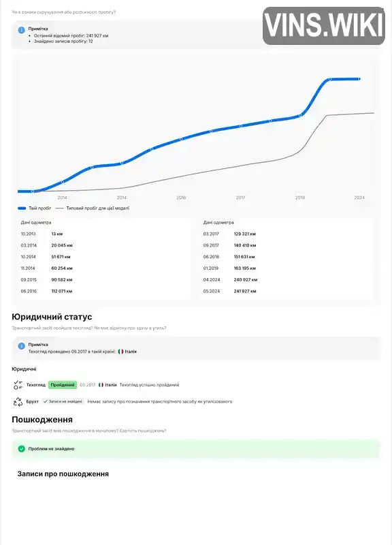Viewport: 392px width, 545px height.
Task: Click the green checkmark icon by Проблем не знайдено
Action: coord(22,449)
